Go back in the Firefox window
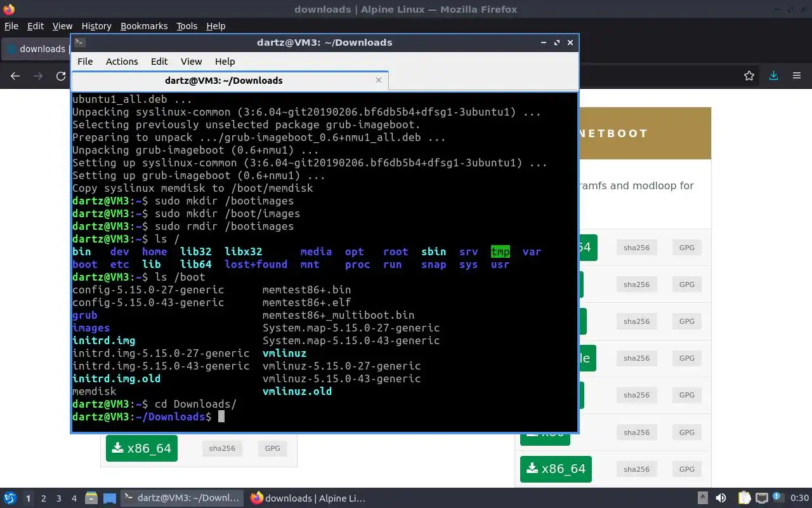This screenshot has width=812, height=508. pyautogui.click(x=15, y=76)
